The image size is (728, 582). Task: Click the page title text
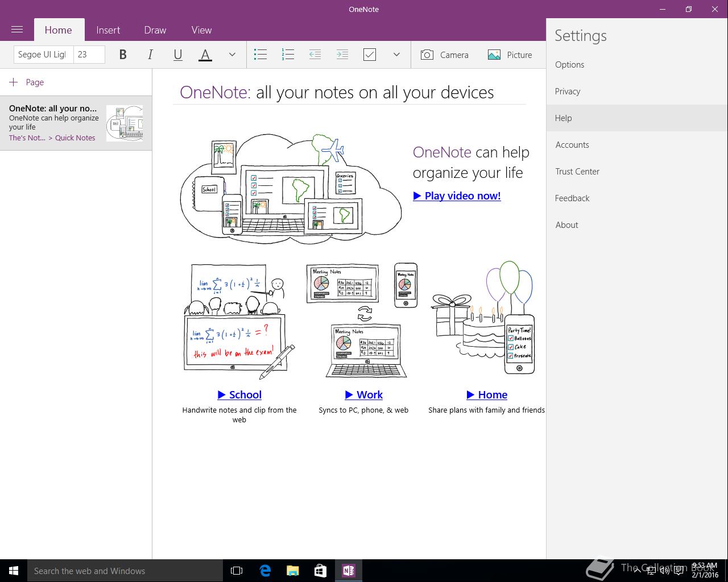click(x=337, y=92)
